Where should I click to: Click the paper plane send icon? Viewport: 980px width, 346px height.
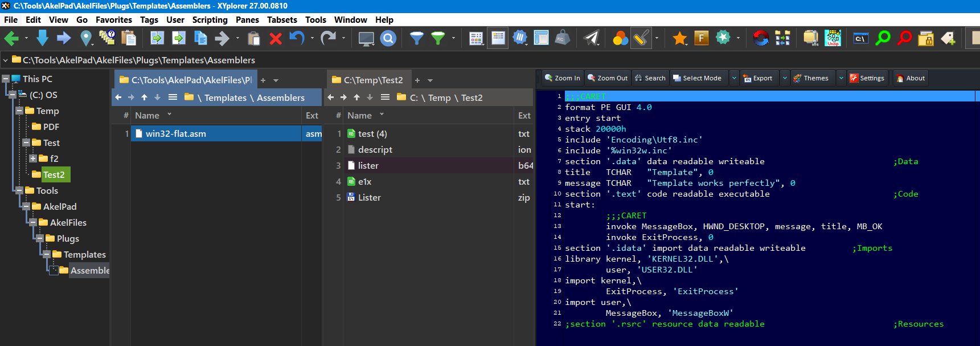[592, 38]
